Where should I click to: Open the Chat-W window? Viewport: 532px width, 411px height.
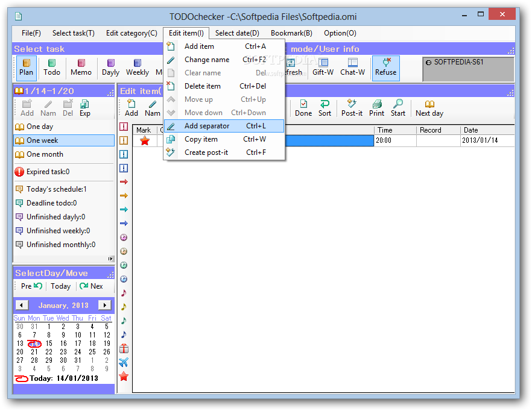coord(352,68)
